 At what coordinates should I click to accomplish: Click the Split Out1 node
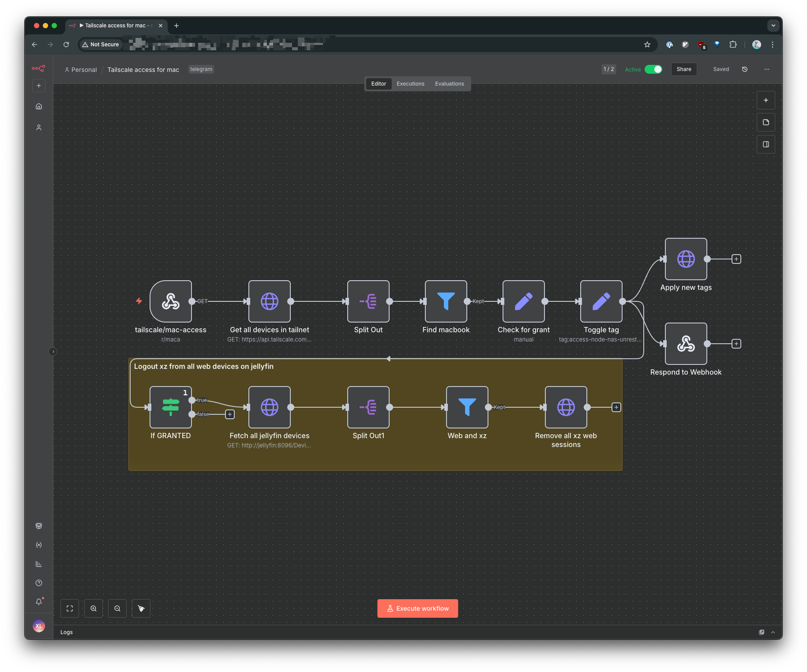(368, 407)
